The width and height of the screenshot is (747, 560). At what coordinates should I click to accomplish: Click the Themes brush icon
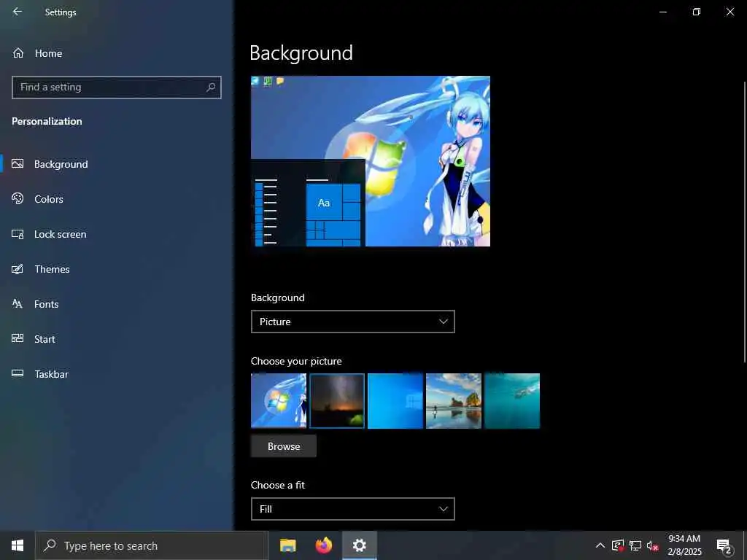click(18, 269)
